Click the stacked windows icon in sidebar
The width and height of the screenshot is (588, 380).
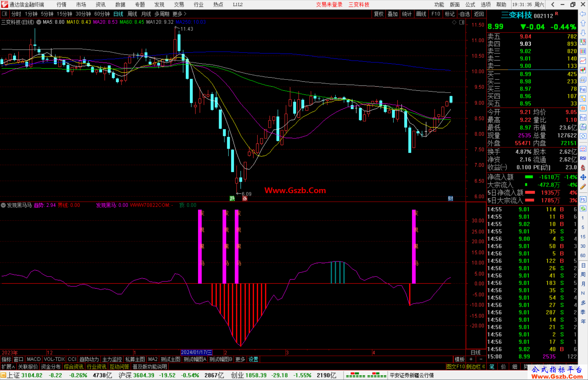[x=583, y=80]
